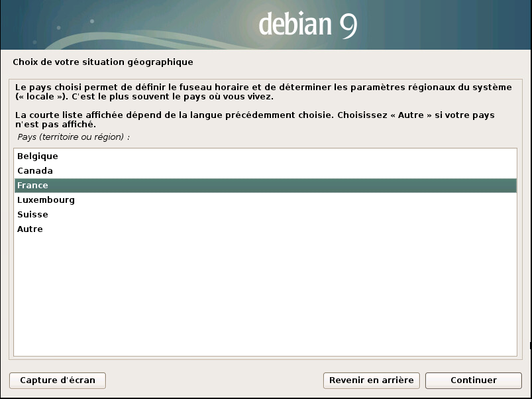The height and width of the screenshot is (399, 532).
Task: Select the highlighted France entry
Action: pos(265,186)
